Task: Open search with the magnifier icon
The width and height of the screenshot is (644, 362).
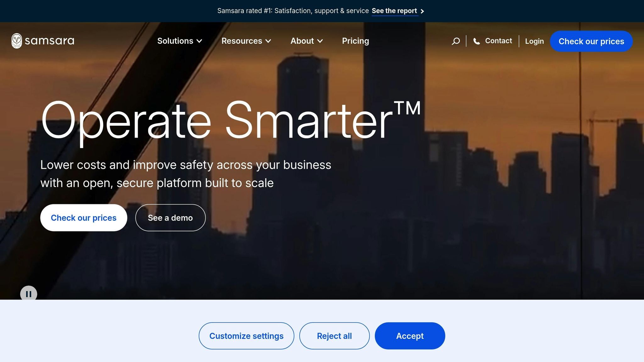Action: point(456,41)
